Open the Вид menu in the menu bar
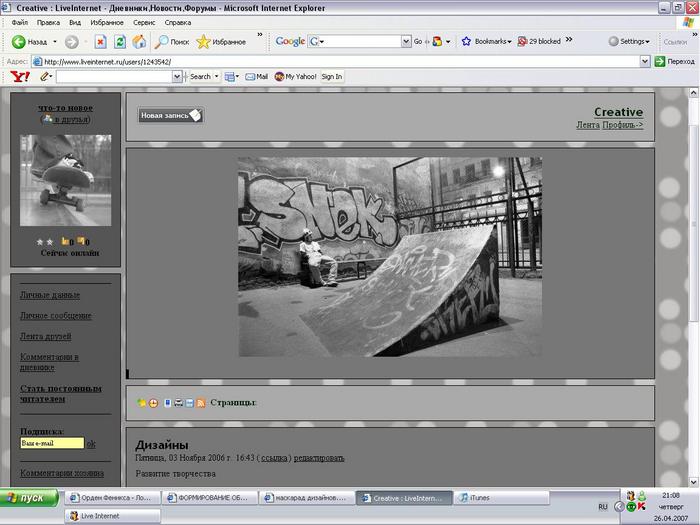Viewport: 700px width, 525px height. (x=75, y=22)
